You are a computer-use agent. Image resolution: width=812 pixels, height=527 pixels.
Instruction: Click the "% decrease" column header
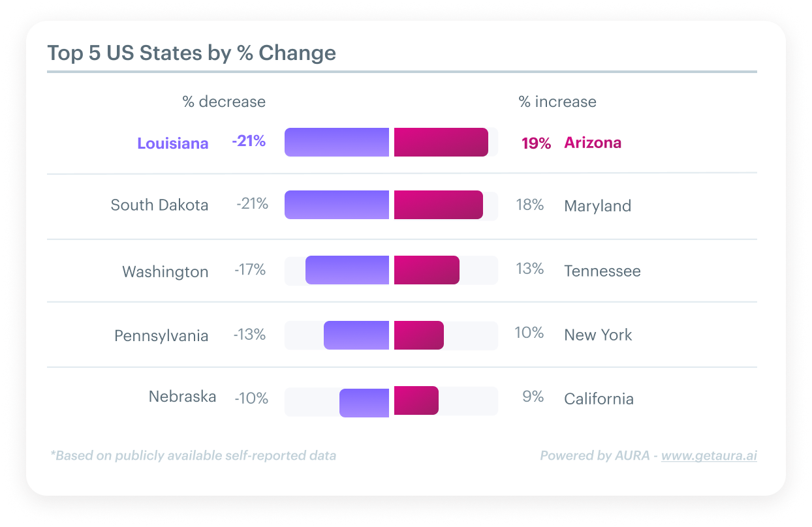click(224, 102)
